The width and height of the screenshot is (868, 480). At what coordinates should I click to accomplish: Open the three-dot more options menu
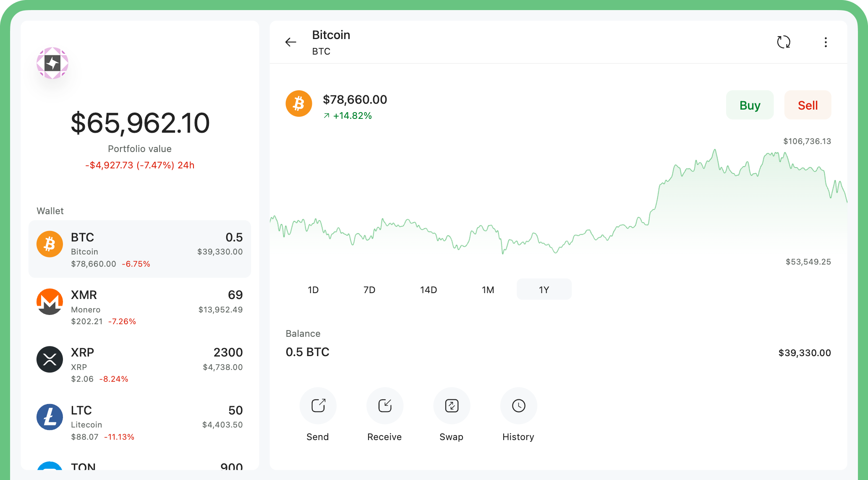(x=825, y=42)
